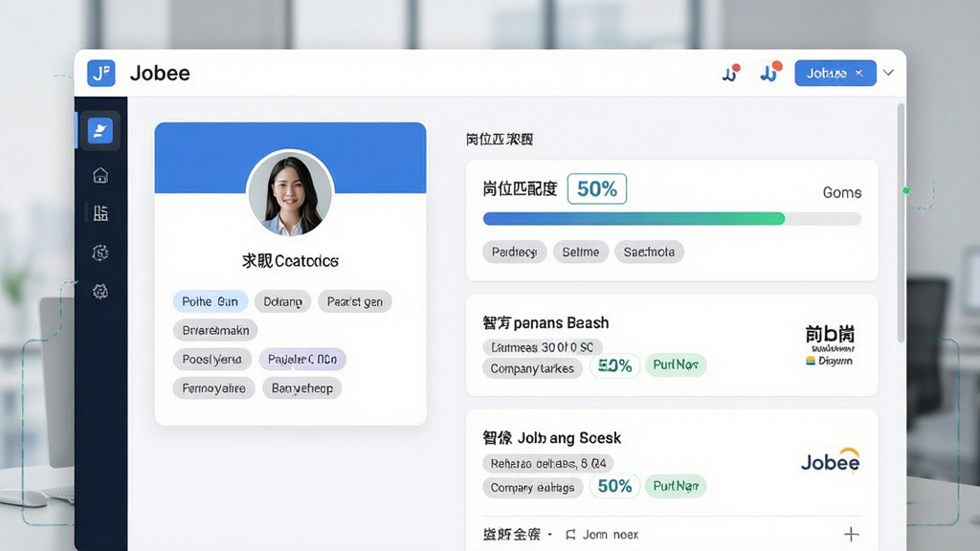
Task: Click the candidate profile photo
Action: 290,193
